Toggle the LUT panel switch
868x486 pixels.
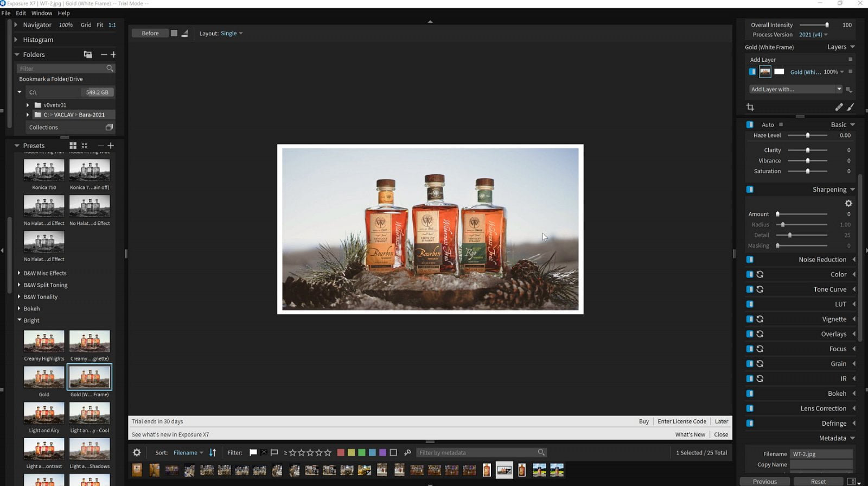pos(750,304)
